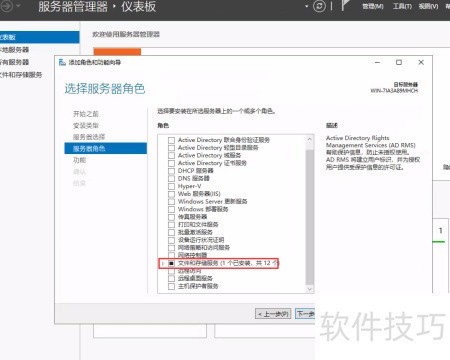The width and height of the screenshot is (450, 360).
Task: Click the 下一步 next button
Action: tap(305, 314)
